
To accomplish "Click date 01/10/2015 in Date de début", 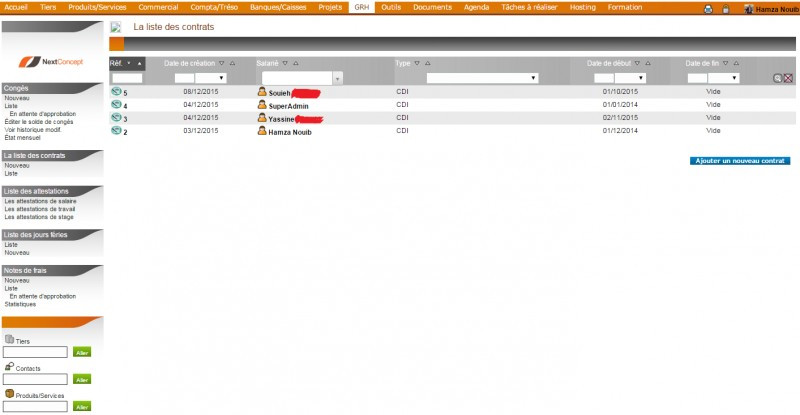I will tap(620, 91).
